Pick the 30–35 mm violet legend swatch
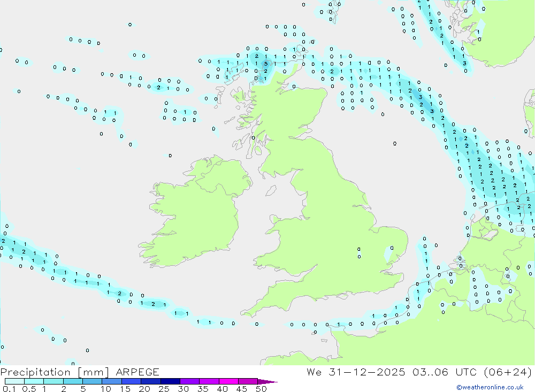 (x=190, y=381)
